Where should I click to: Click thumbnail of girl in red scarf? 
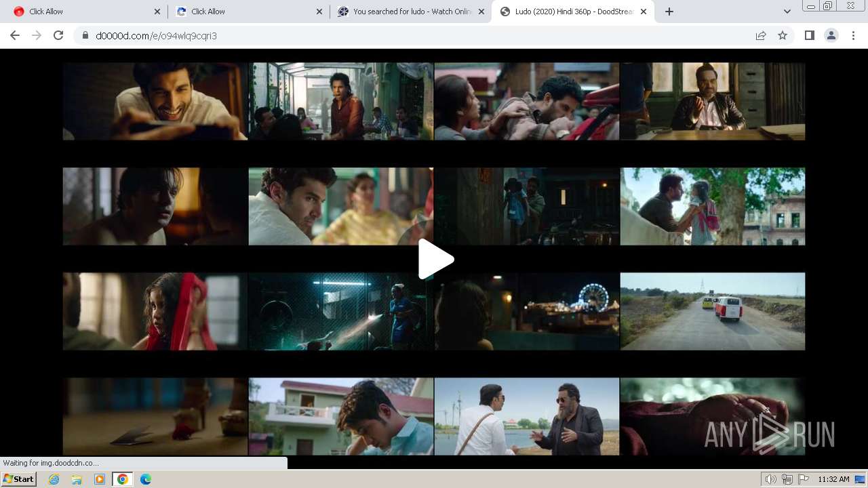pyautogui.click(x=155, y=311)
